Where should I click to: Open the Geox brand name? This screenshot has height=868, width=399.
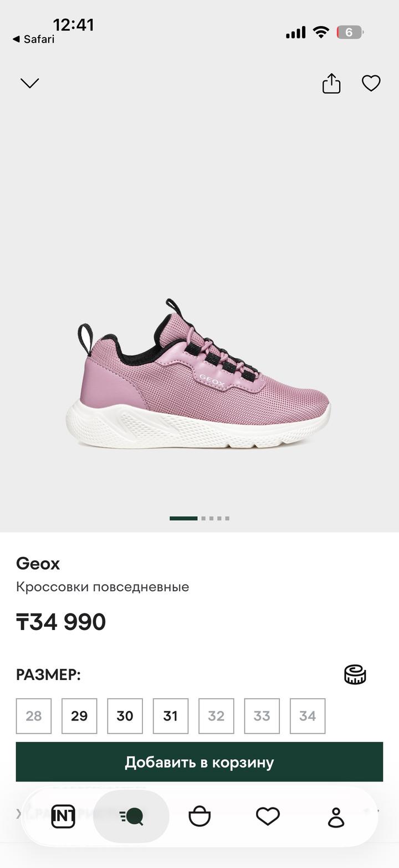38,564
